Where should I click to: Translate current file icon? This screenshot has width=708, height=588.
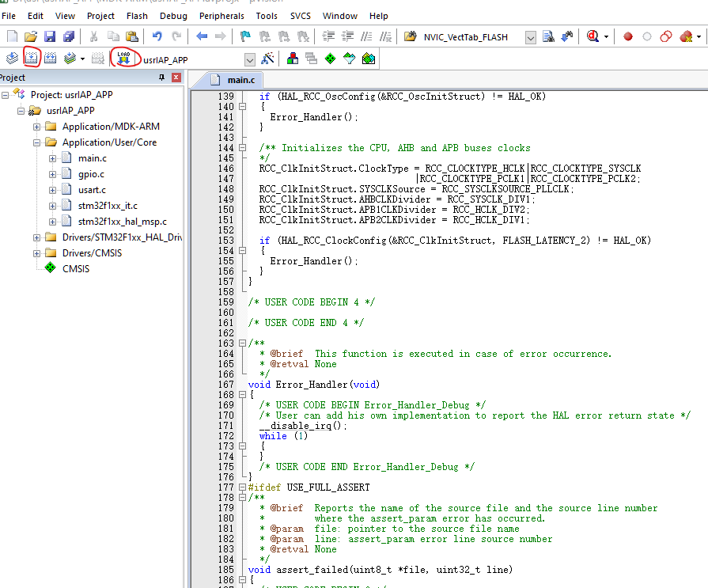pyautogui.click(x=12, y=59)
